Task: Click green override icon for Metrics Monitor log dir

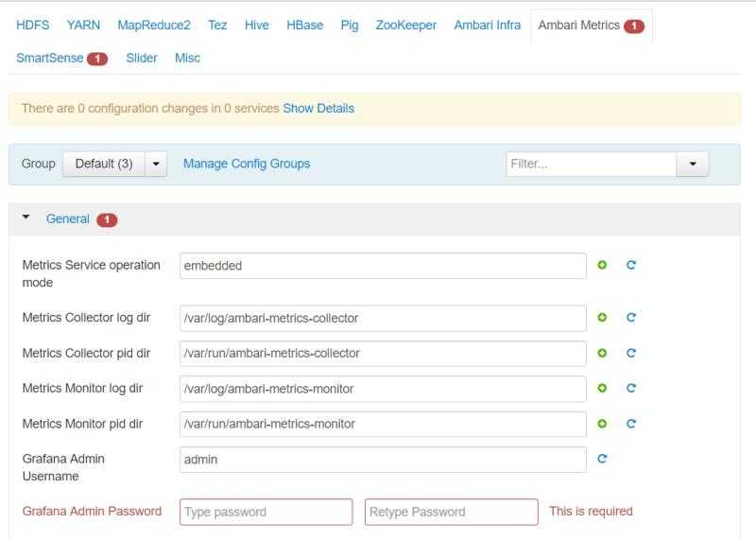Action: tap(602, 388)
